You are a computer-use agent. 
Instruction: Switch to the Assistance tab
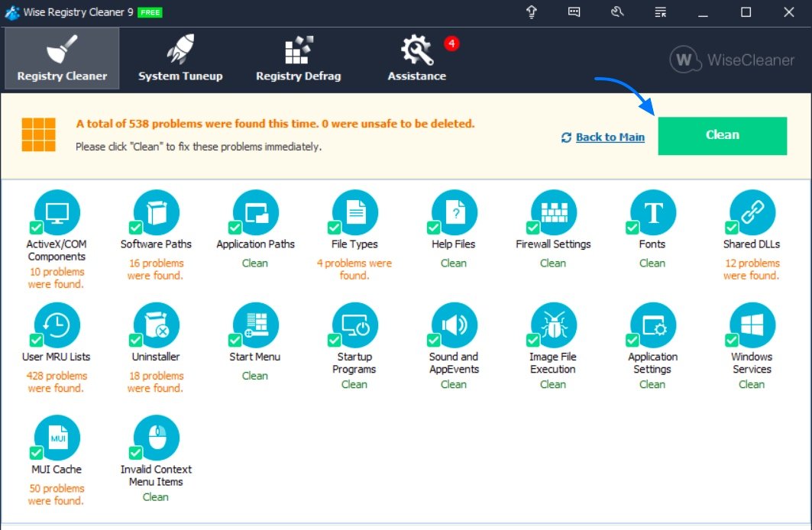(417, 59)
